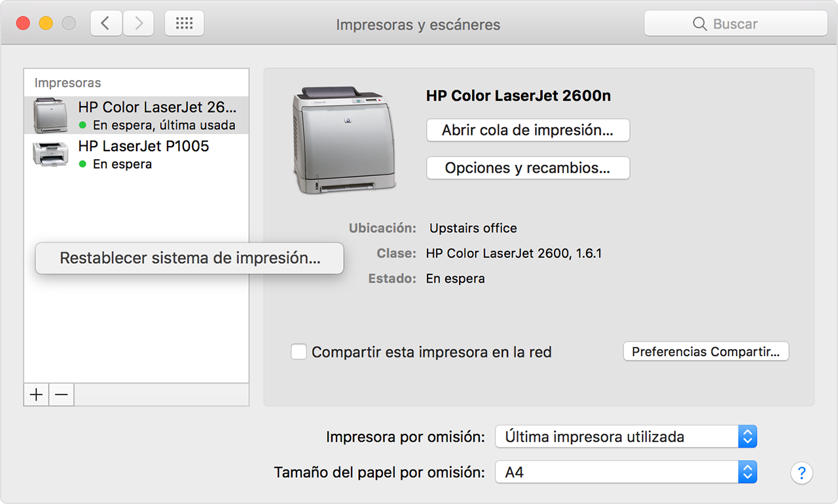The image size is (838, 504).
Task: Add a printer with the plus button
Action: (36, 395)
